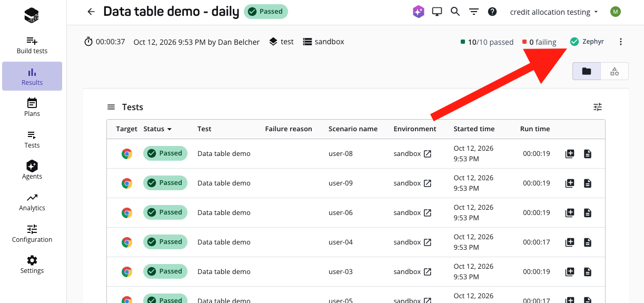Open document icon for user-04 row
The width and height of the screenshot is (644, 303).
[588, 242]
